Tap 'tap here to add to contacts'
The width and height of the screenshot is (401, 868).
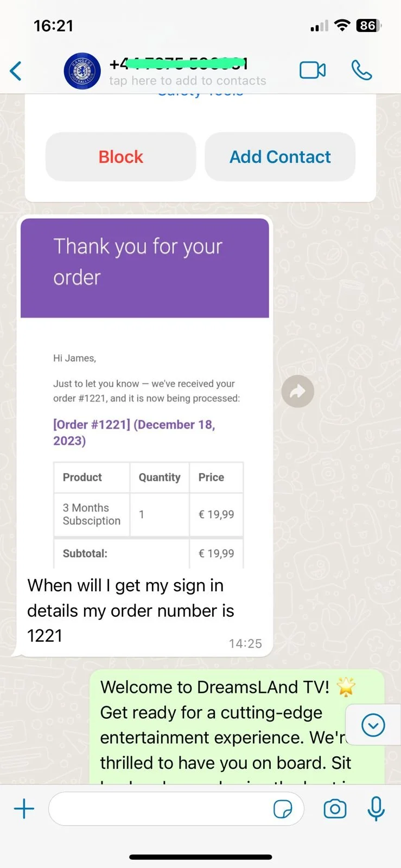pos(188,81)
